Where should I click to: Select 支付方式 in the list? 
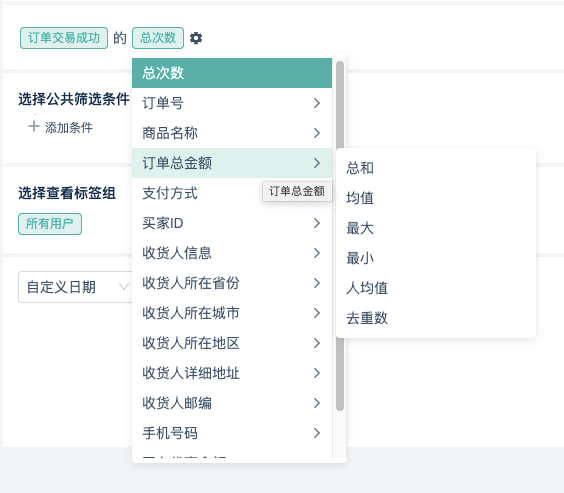coord(232,193)
